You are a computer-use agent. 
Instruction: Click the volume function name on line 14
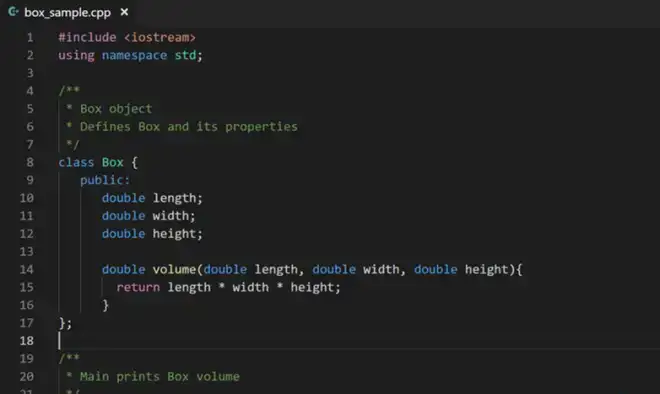(174, 269)
